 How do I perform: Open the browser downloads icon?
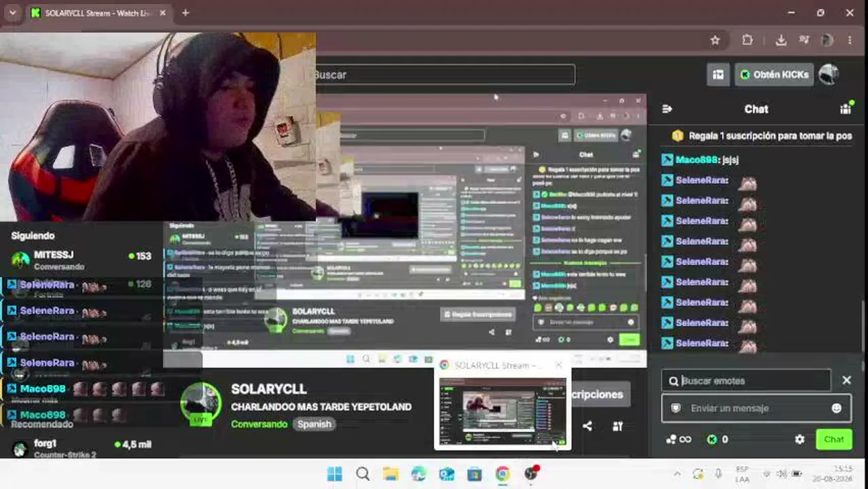point(781,40)
